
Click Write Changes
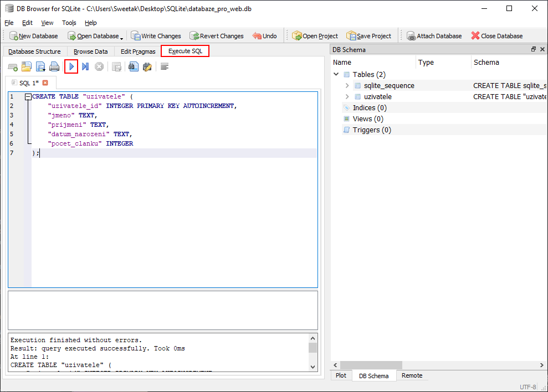156,36
